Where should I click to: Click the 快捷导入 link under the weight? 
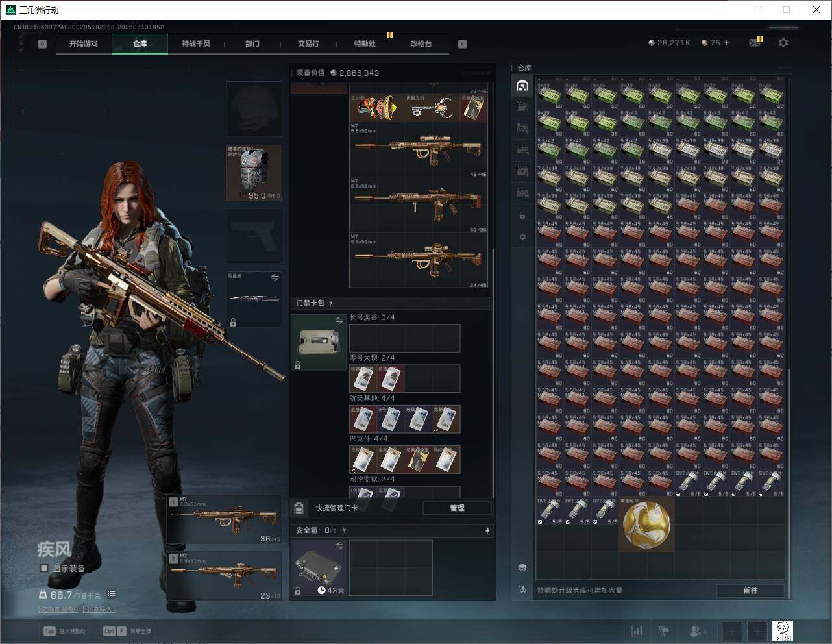[99, 610]
